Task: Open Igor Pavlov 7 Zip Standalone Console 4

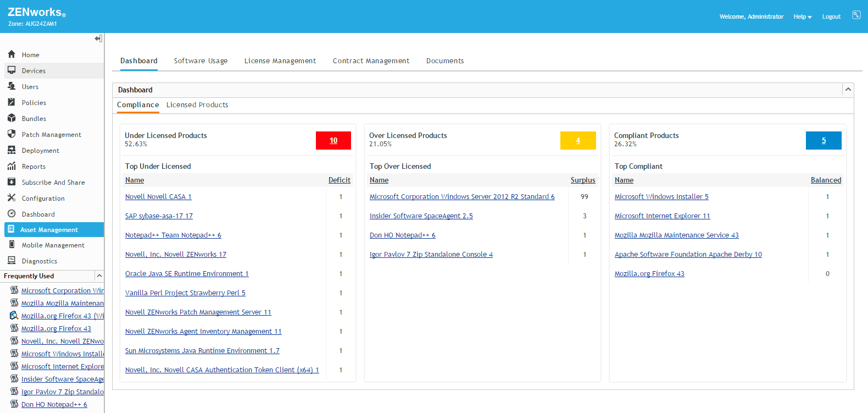Action: [x=431, y=254]
